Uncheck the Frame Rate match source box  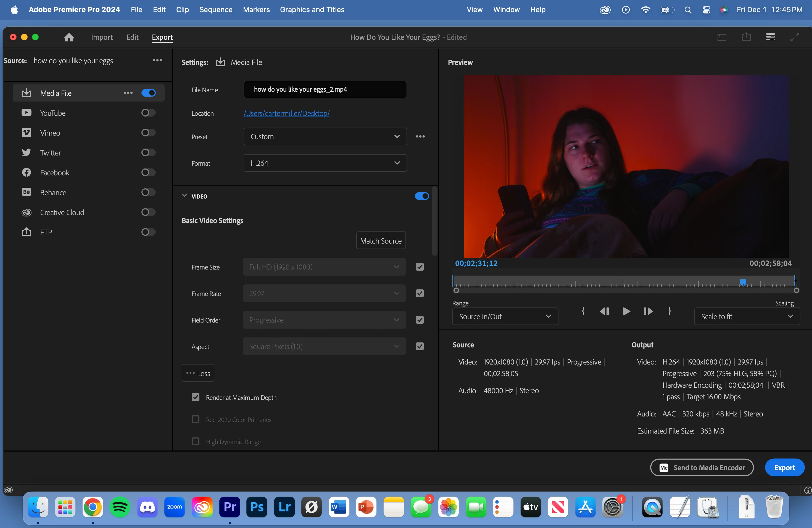click(420, 293)
